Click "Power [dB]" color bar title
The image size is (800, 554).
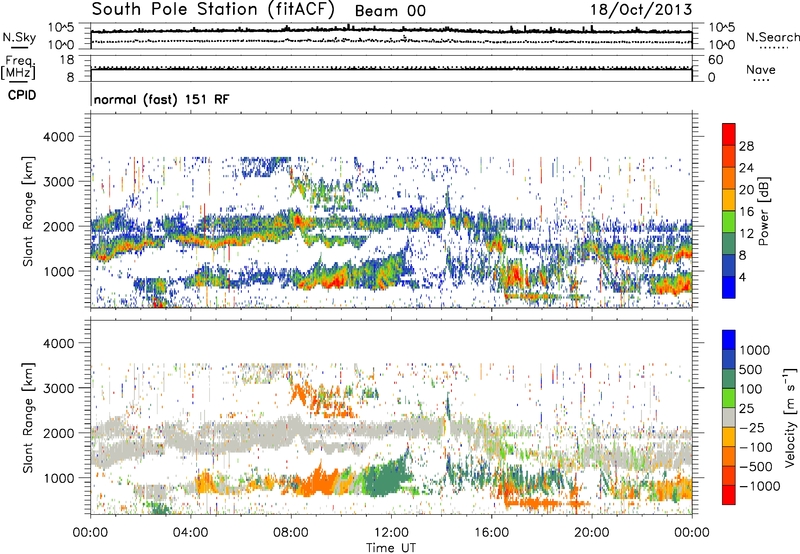point(763,211)
